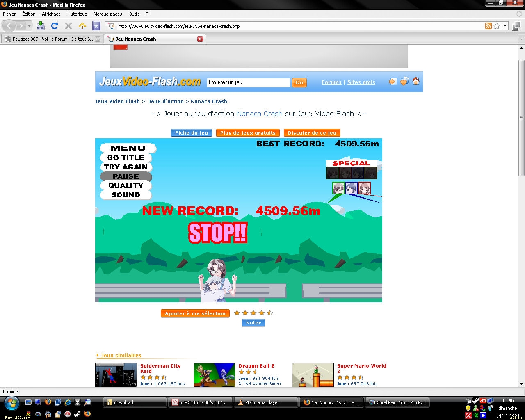Screen dimensions: 525x420
Task: Click the heart favorites icon in site header
Action: 404,81
